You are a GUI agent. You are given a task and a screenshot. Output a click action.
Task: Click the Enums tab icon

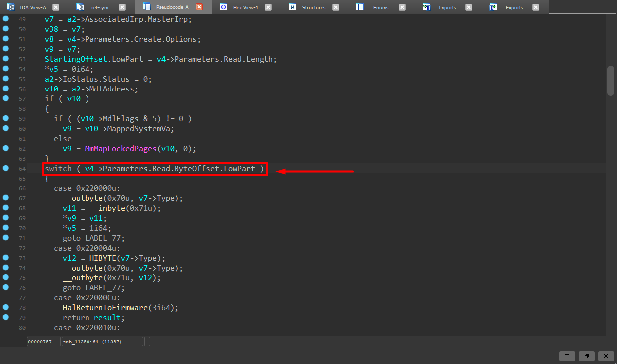tap(360, 7)
